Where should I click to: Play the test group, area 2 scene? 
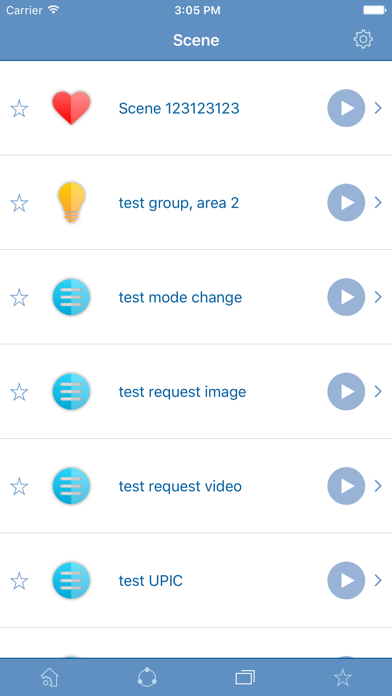coord(346,202)
